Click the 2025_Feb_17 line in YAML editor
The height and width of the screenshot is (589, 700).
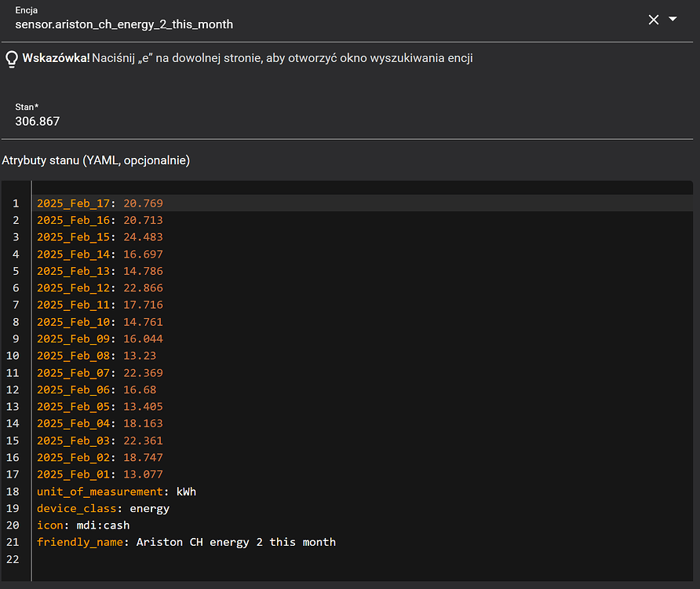[x=100, y=203]
